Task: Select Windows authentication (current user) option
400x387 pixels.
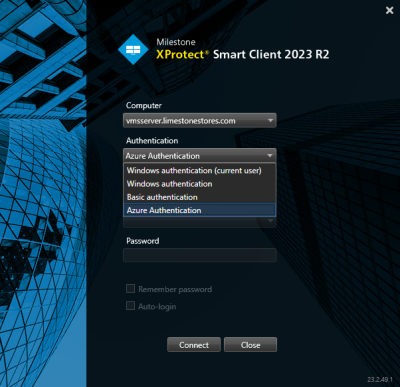Action: tap(200, 171)
